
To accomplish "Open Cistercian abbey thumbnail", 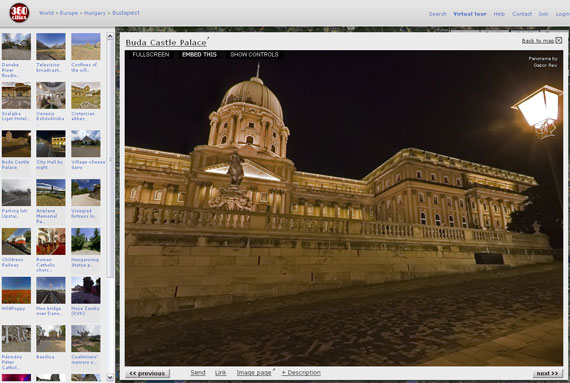I will [86, 96].
